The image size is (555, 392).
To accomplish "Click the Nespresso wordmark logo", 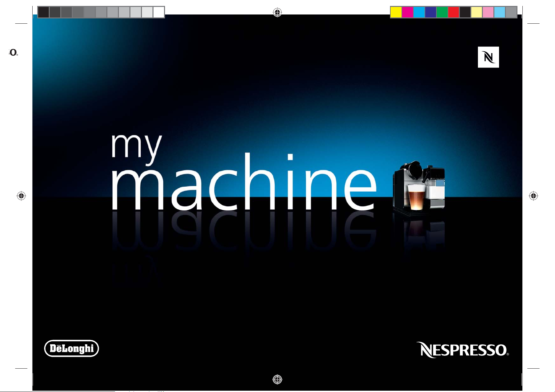I will 462,350.
